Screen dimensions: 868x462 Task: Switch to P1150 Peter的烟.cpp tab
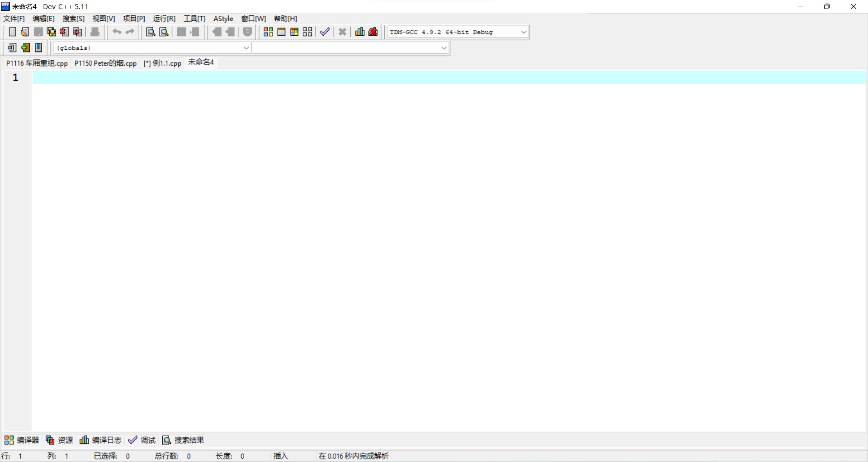coord(105,63)
